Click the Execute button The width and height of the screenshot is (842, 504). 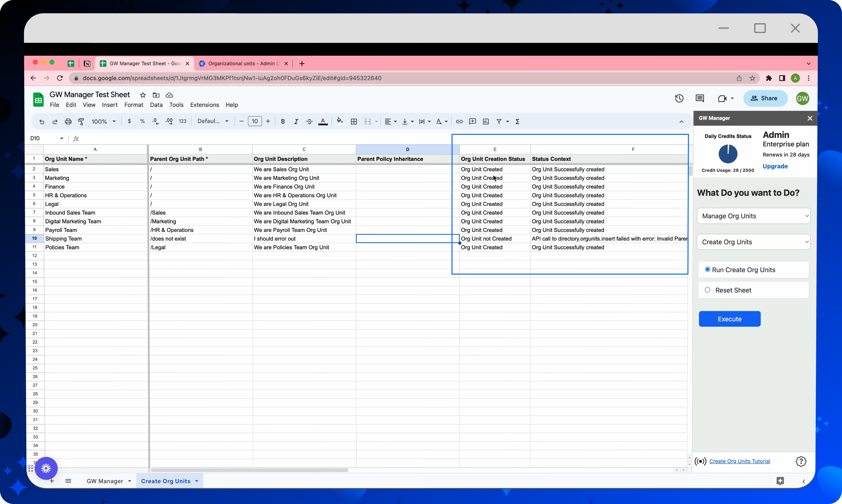click(729, 319)
